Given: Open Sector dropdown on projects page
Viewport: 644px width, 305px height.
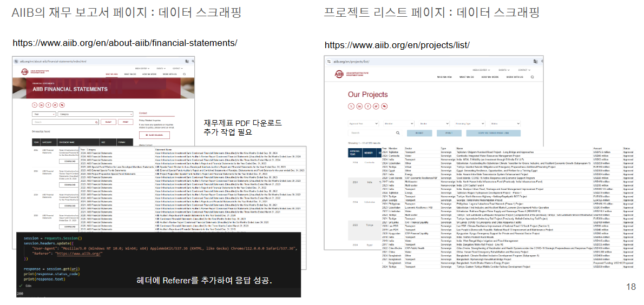Looking at the screenshot, I should click(x=434, y=123).
